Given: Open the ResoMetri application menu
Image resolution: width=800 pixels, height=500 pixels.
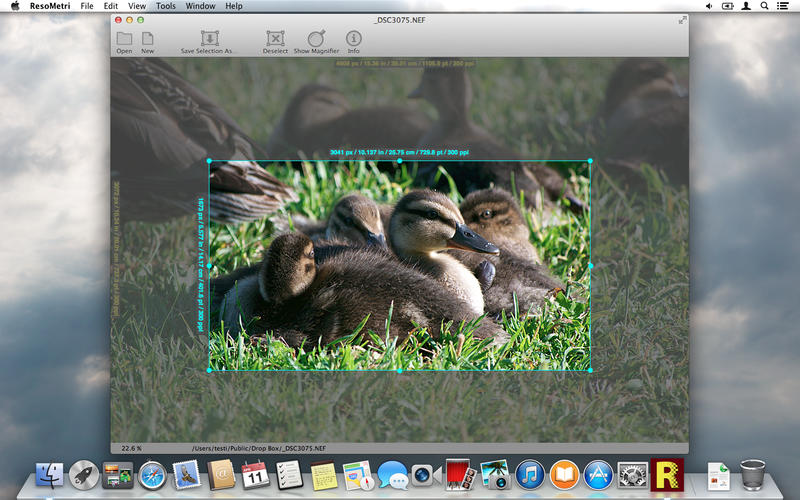Looking at the screenshot, I should 50,6.
